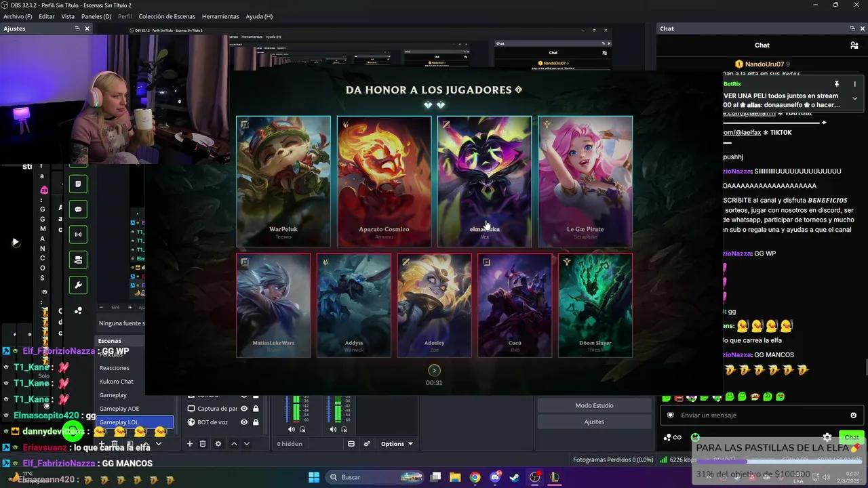Toggle lock on BOT de voz source
The height and width of the screenshot is (488, 868).
[x=256, y=422]
